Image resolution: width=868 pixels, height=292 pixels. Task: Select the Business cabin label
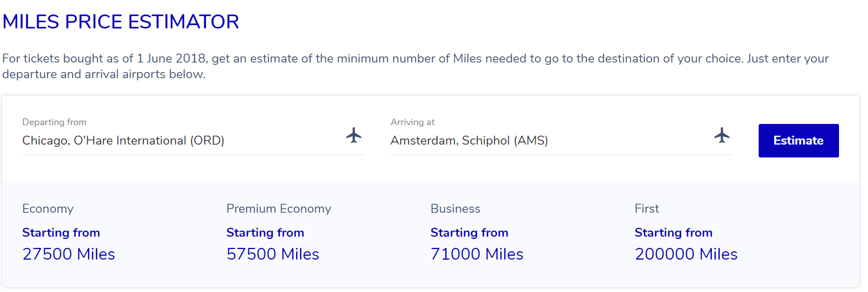pyautogui.click(x=455, y=209)
